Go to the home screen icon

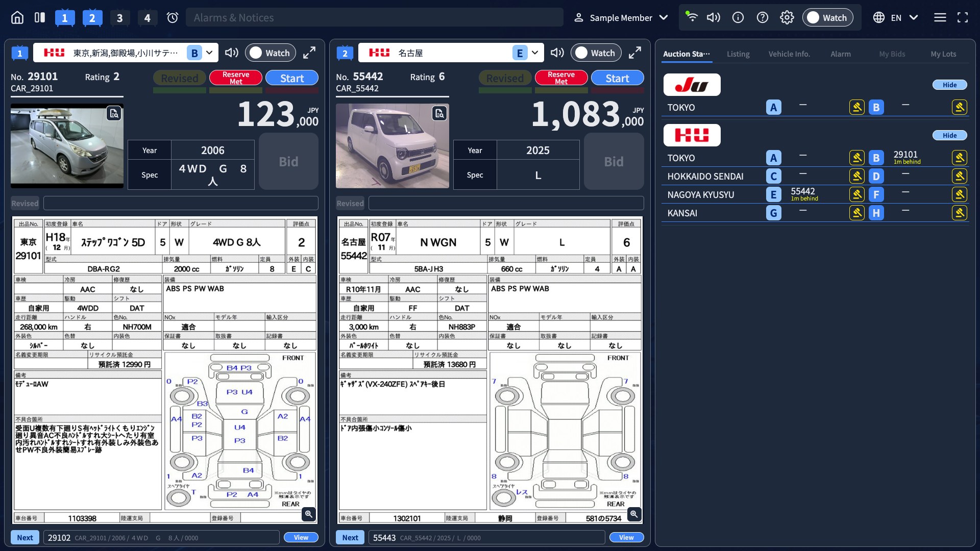tap(17, 18)
